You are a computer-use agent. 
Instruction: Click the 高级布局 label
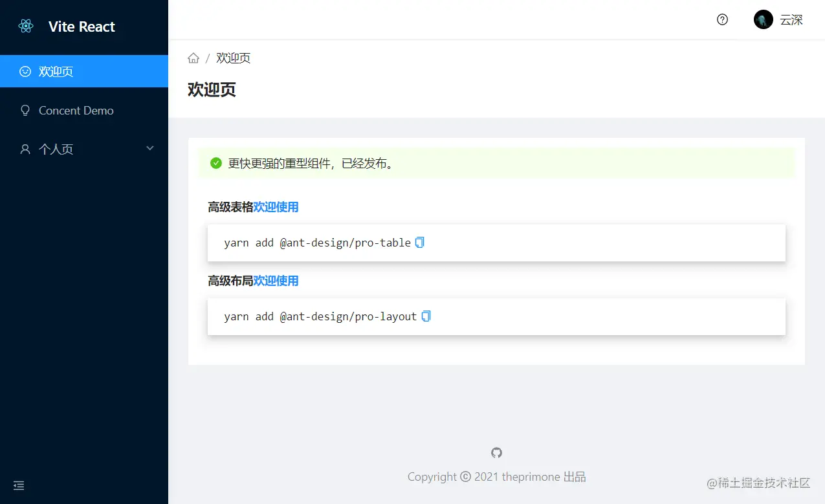230,281
